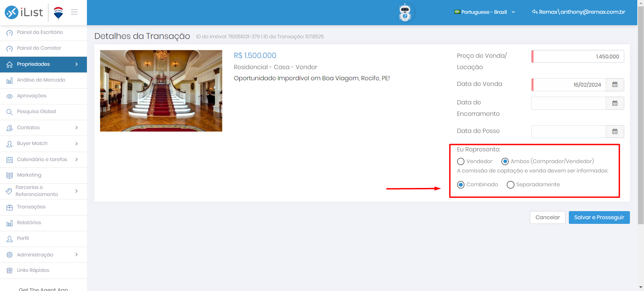Click the Detalhes da Transação heading
The width and height of the screenshot is (644, 291).
click(x=142, y=36)
